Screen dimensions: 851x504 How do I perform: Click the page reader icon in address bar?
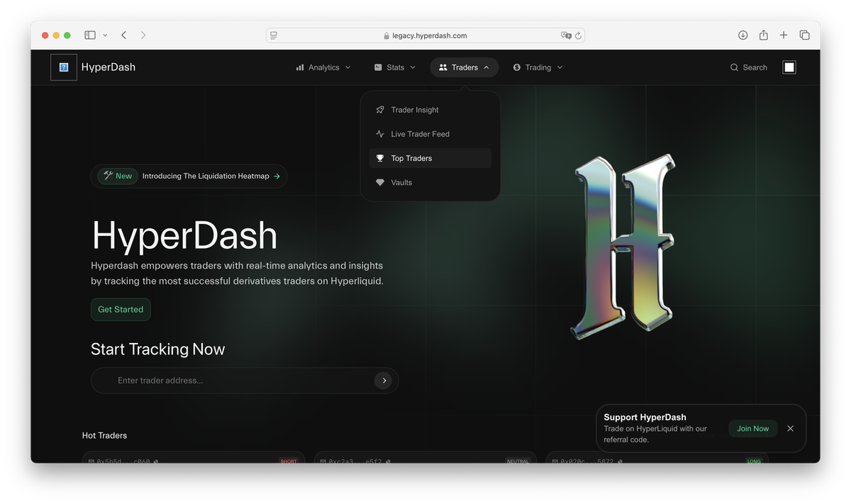tap(274, 35)
